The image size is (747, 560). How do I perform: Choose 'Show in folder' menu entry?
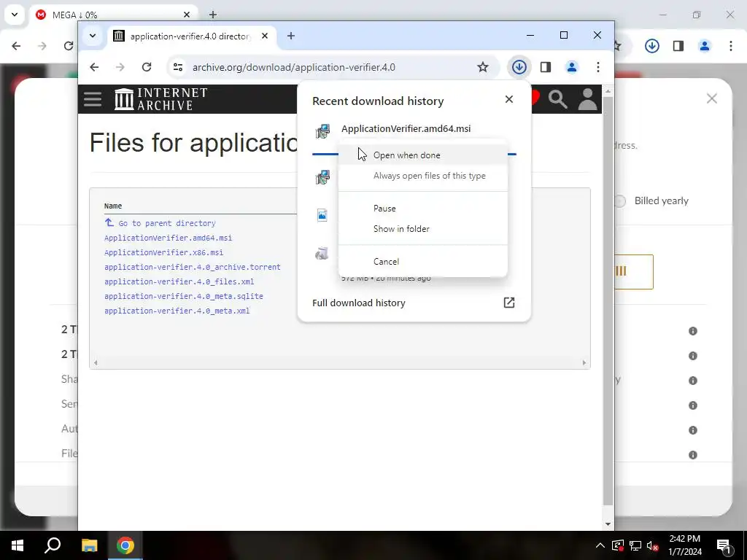[x=422, y=229]
